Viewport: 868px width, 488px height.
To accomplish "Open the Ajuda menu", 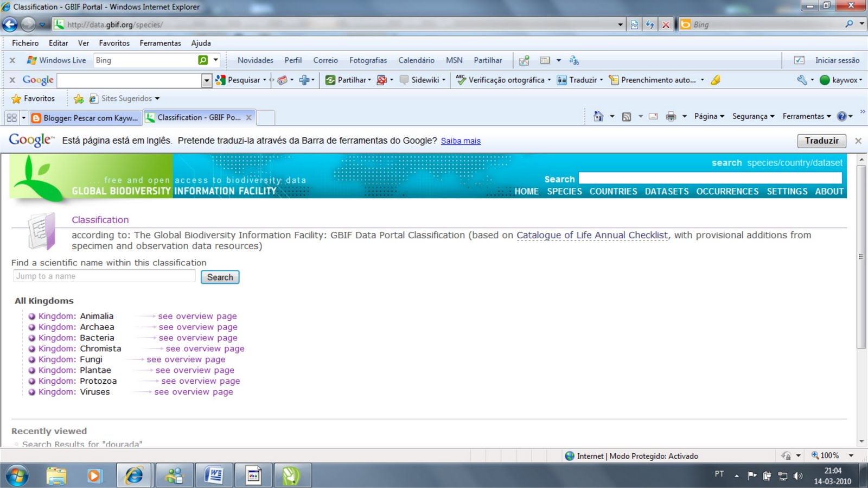I will pos(201,43).
